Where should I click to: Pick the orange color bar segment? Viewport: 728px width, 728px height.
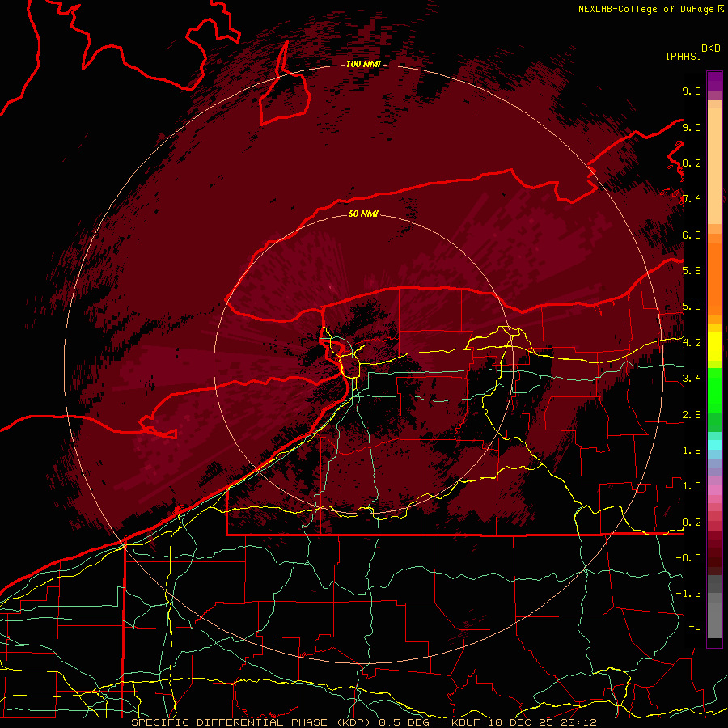point(714,280)
